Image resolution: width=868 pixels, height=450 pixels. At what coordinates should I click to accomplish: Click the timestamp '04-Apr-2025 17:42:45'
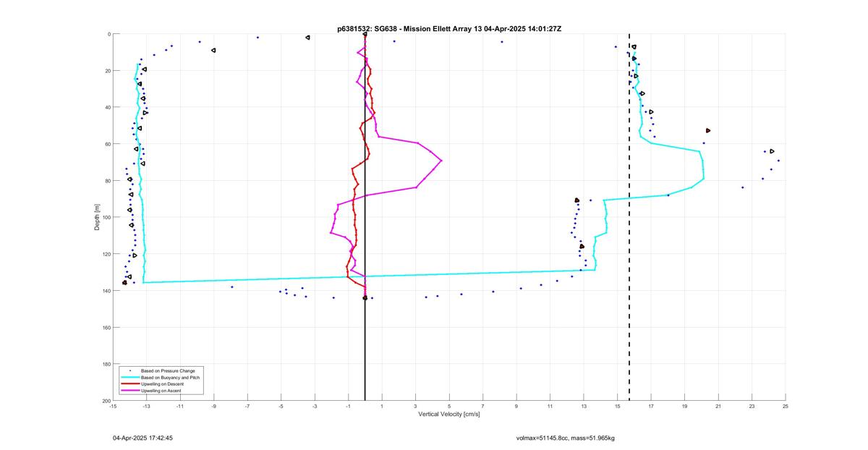point(142,438)
